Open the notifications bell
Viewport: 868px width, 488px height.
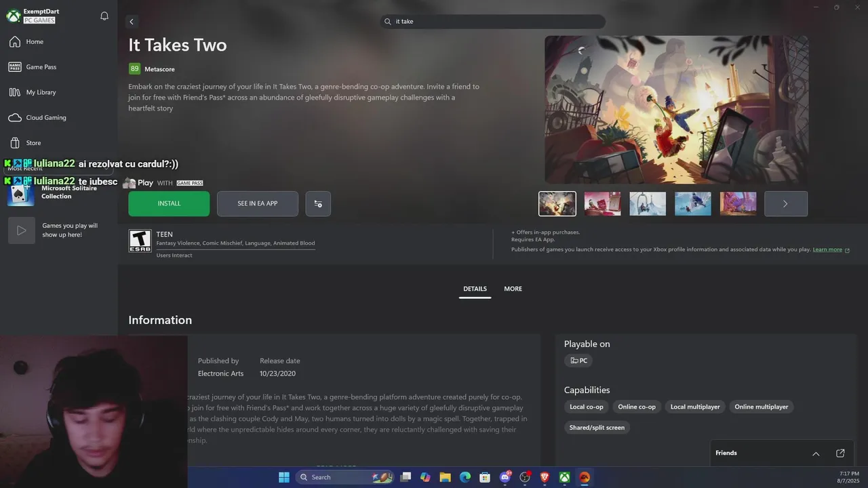pos(104,16)
